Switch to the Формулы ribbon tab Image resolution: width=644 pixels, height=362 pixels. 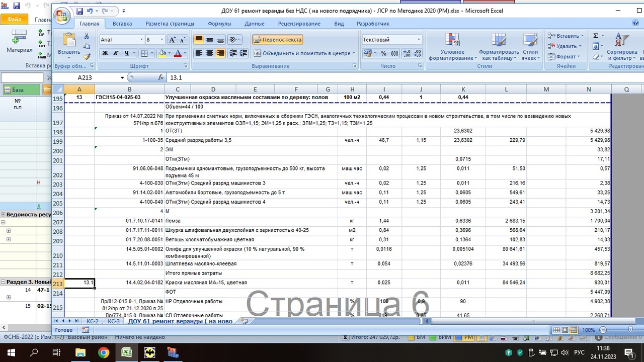click(x=219, y=24)
